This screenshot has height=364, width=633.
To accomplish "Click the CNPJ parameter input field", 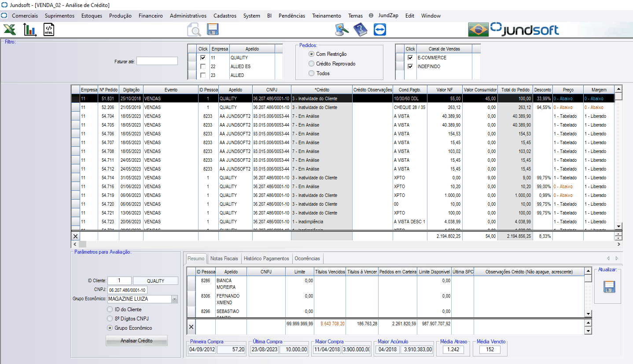I will [128, 290].
